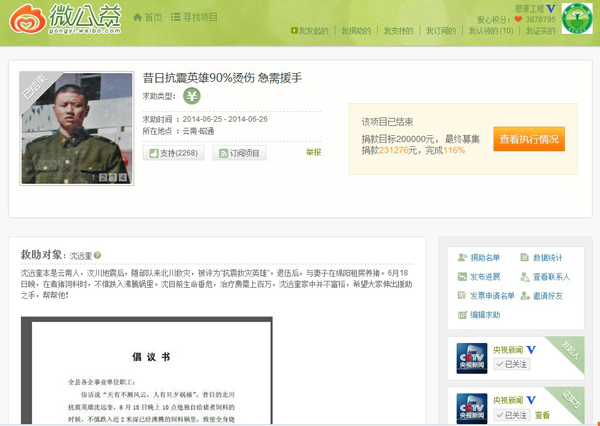This screenshot has width=600, height=426.
Task: Click the question mark icon beside 沈远奎
Action: coord(97,255)
